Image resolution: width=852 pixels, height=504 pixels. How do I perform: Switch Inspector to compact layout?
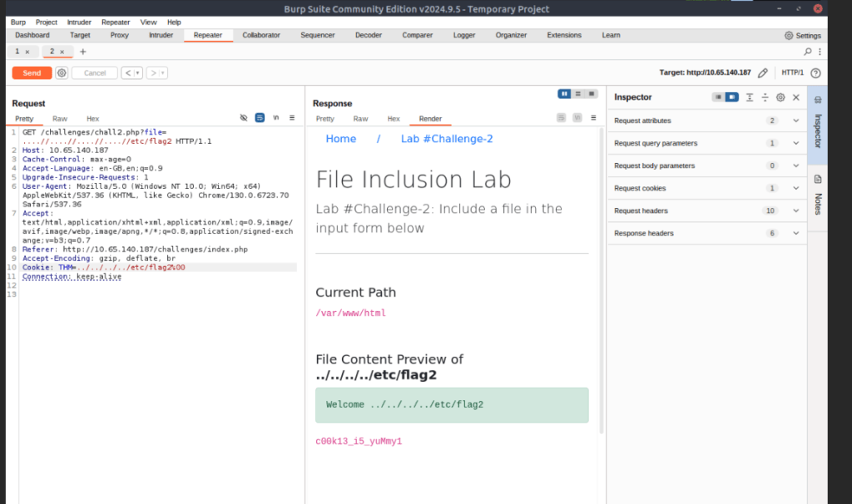tap(718, 97)
